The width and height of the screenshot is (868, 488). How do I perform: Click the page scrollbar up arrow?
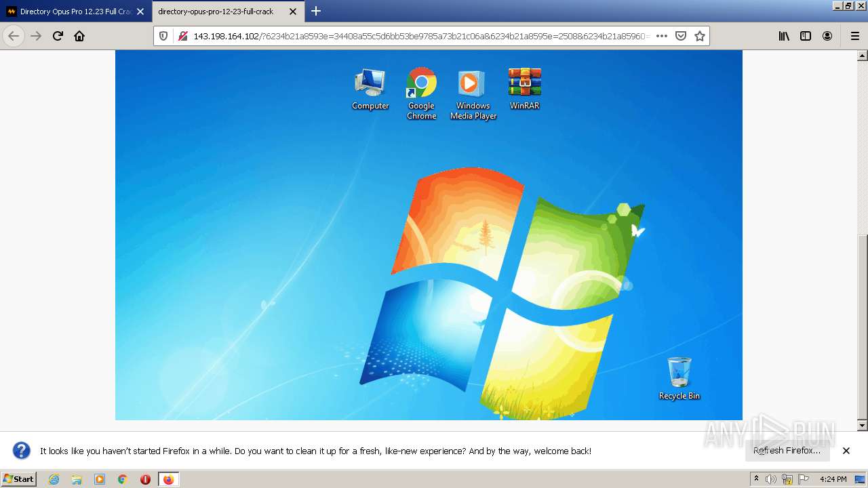(863, 56)
